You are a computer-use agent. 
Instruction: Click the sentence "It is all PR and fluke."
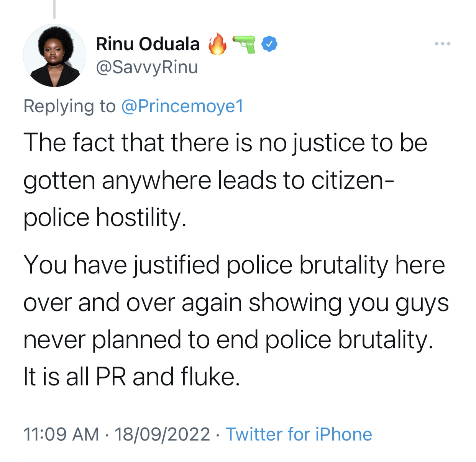coord(132,377)
